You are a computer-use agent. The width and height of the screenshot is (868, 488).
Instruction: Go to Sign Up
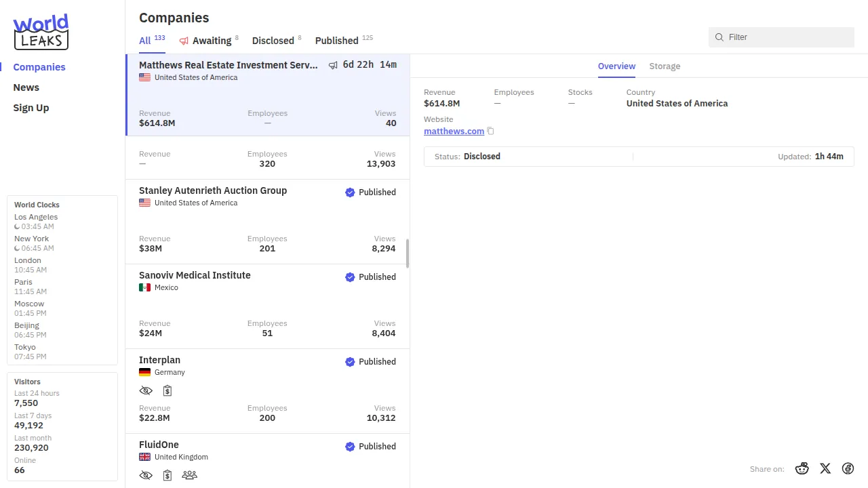[31, 108]
